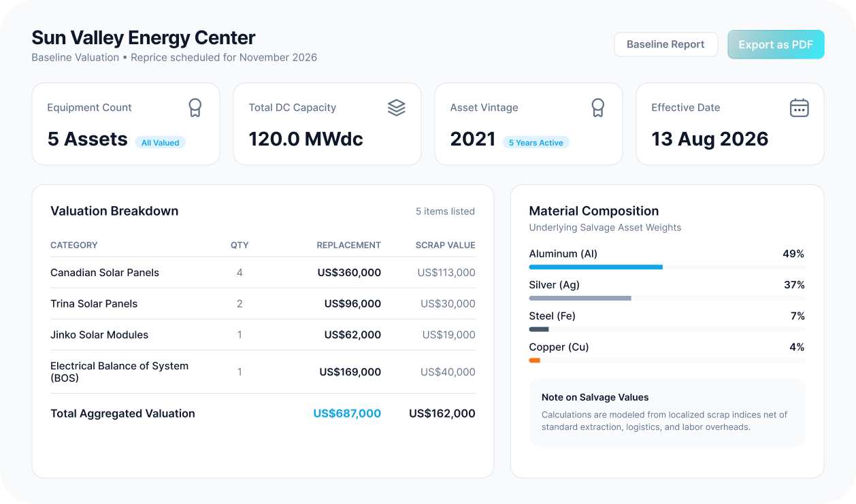The image size is (856, 504).
Task: Click the Steel (Fe) label
Action: pyautogui.click(x=553, y=316)
